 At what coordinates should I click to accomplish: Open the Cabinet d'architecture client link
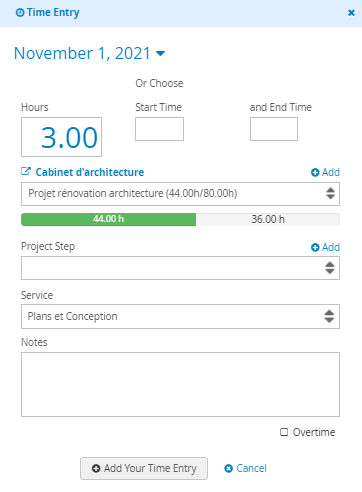tap(90, 172)
